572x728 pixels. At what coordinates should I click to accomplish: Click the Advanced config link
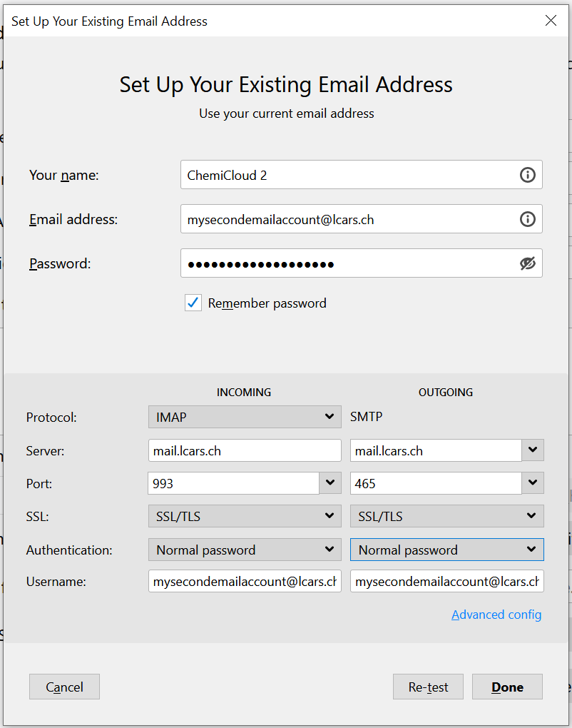pos(496,615)
